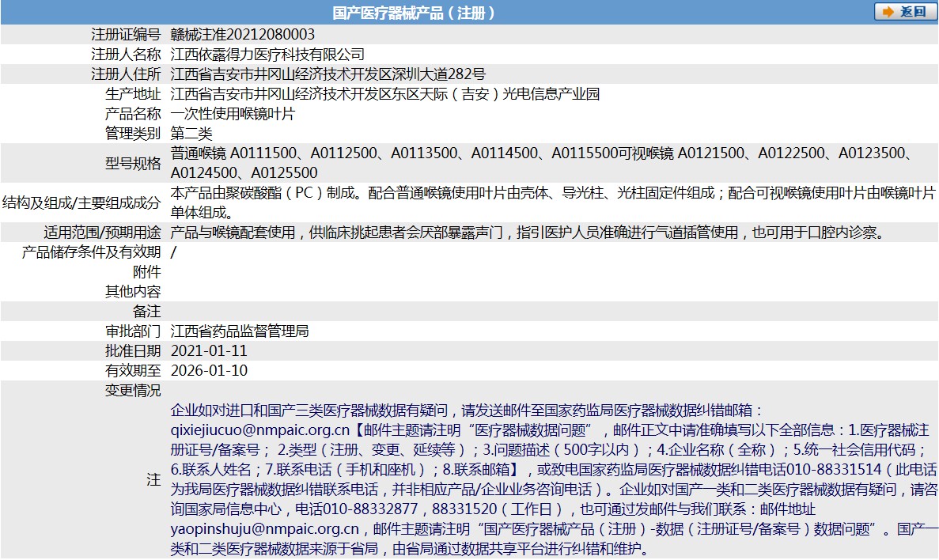Click the 附件 label
The image size is (939, 560).
click(x=146, y=272)
